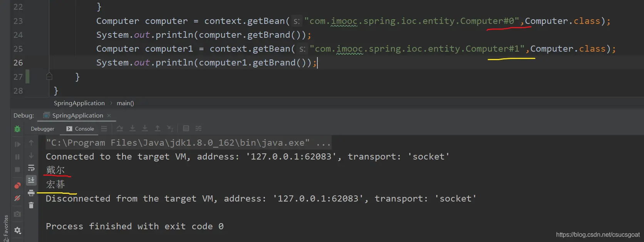Screen dimensions: 644x242
Task: Click SpringApplication in the breadcrumb bar
Action: point(79,103)
